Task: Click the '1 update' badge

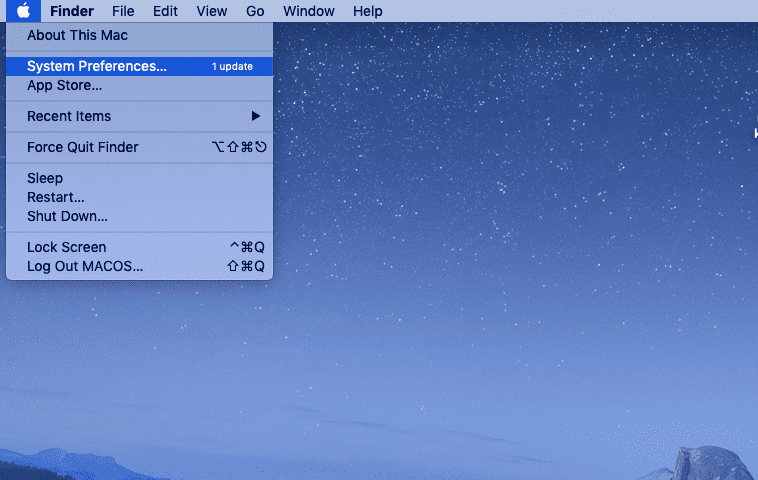Action: (232, 67)
